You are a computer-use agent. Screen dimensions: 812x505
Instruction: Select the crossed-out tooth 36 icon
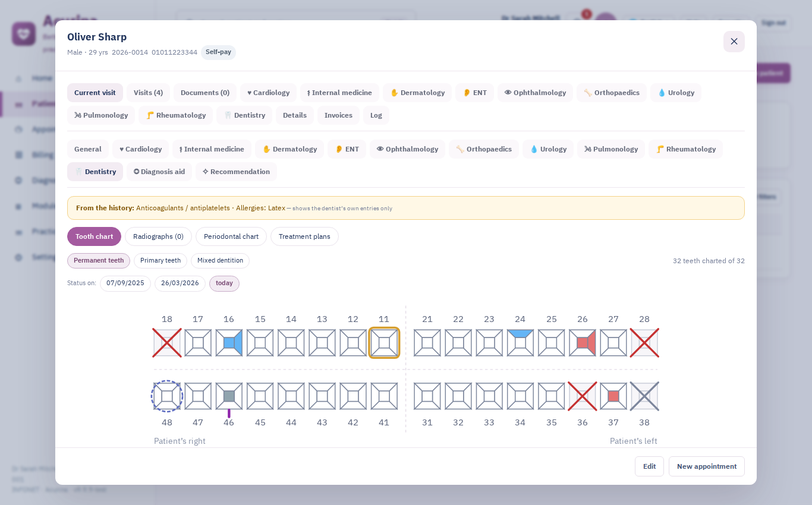(x=583, y=396)
